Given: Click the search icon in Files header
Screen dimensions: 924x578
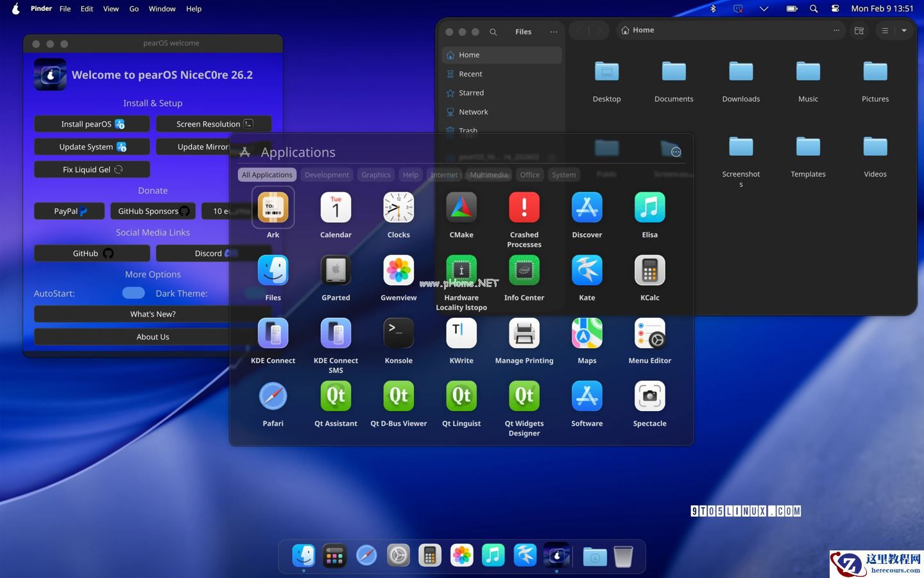Looking at the screenshot, I should pos(493,32).
